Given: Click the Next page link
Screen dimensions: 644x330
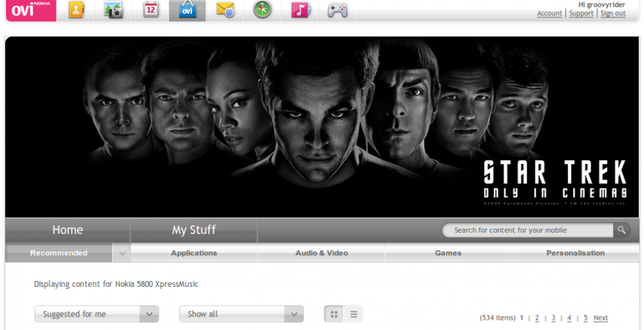Looking at the screenshot, I should [600, 318].
